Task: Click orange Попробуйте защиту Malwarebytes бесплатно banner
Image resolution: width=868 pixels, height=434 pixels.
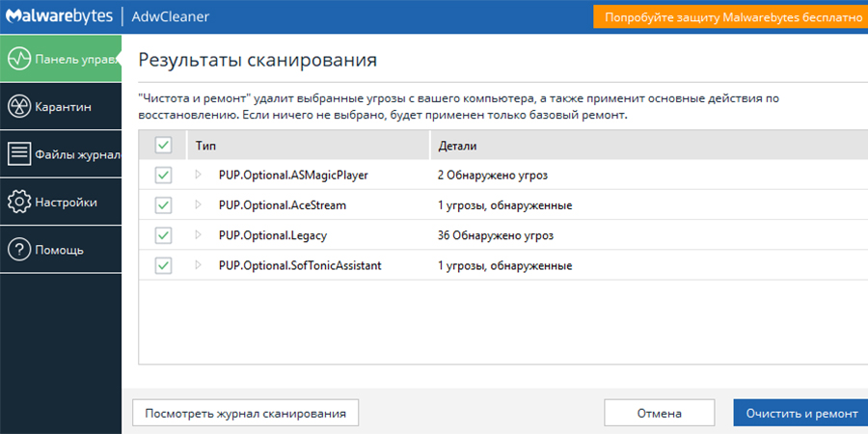Action: click(731, 16)
